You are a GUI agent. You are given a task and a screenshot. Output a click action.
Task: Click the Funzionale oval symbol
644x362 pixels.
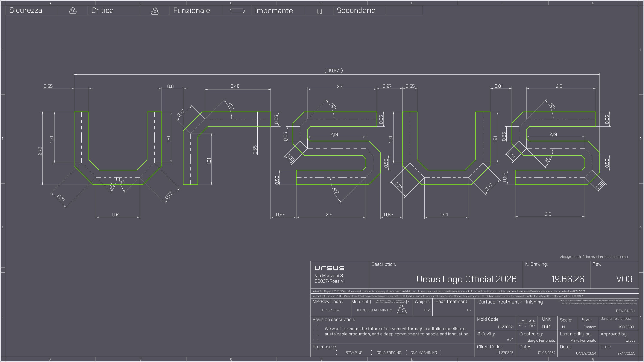[x=237, y=11]
